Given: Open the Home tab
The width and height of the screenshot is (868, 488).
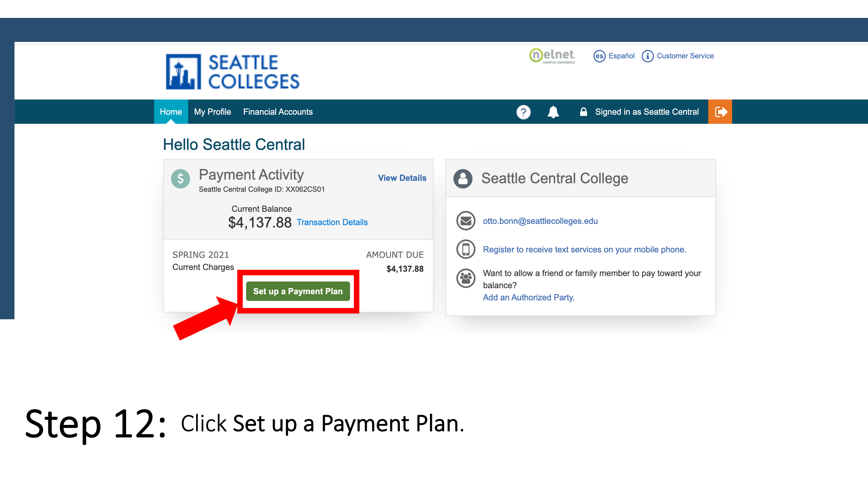Looking at the screenshot, I should 170,112.
